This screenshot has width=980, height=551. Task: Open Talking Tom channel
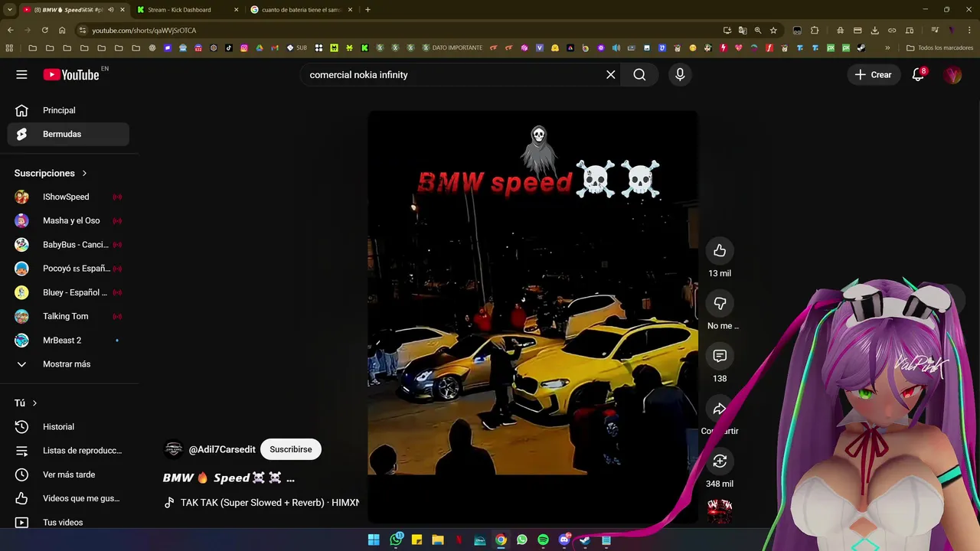pos(68,316)
